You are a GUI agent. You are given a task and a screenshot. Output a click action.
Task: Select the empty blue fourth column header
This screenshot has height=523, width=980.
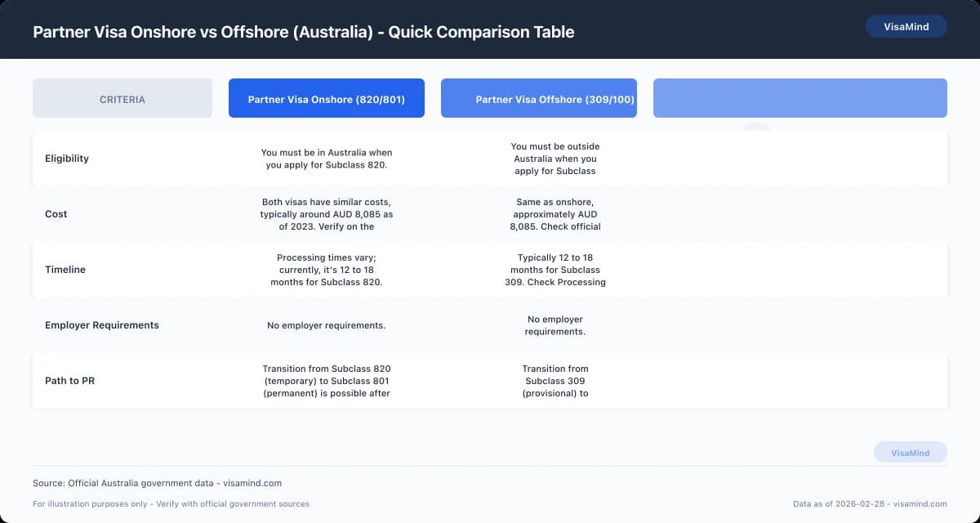(x=800, y=97)
